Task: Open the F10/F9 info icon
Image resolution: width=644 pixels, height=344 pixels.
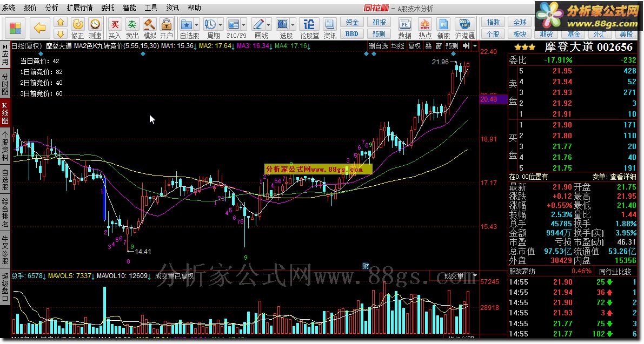Action: point(233,24)
